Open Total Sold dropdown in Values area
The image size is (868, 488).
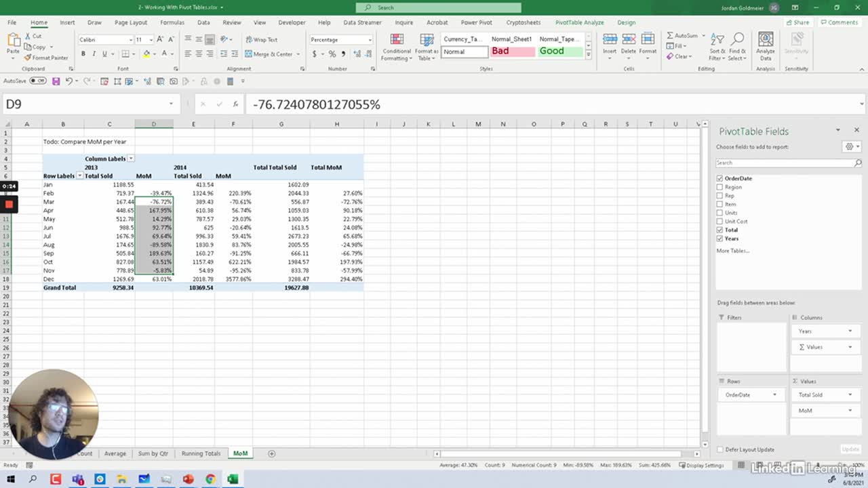(850, 394)
